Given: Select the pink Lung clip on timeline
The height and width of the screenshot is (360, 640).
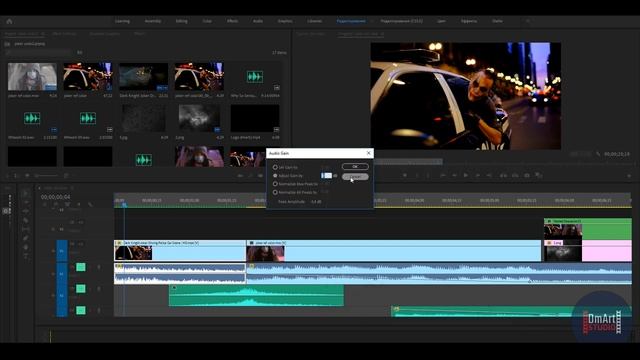Looking at the screenshot, I should pyautogui.click(x=588, y=251).
